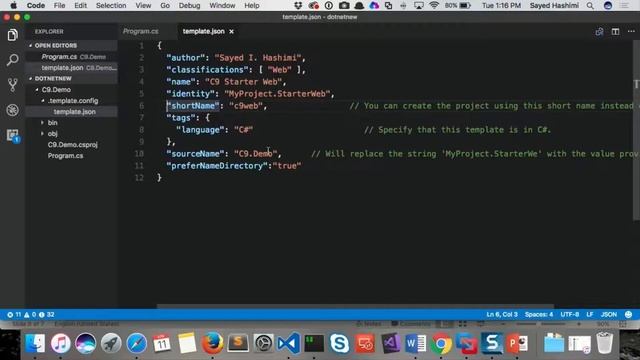This screenshot has height=360, width=640.
Task: Open Terminal from the dock
Action: click(314, 343)
